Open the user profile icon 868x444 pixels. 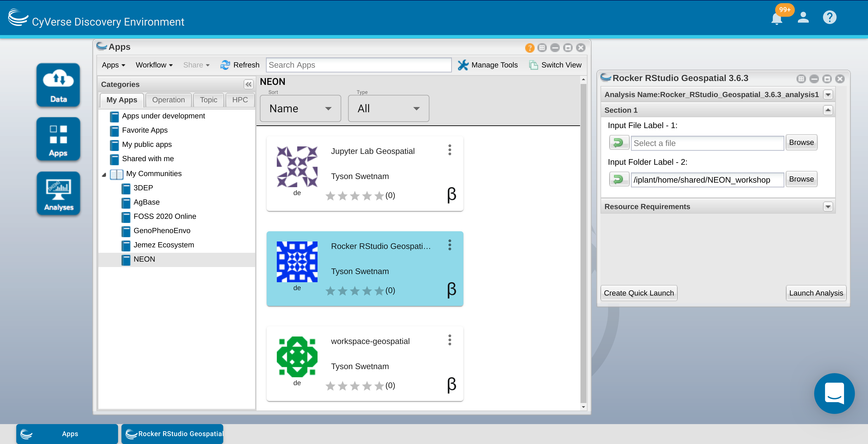(803, 17)
